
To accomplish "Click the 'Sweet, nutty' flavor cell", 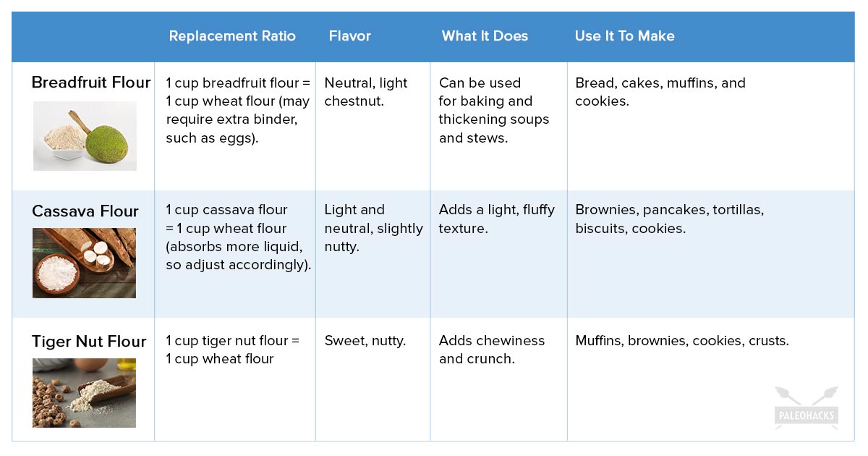I will [365, 340].
